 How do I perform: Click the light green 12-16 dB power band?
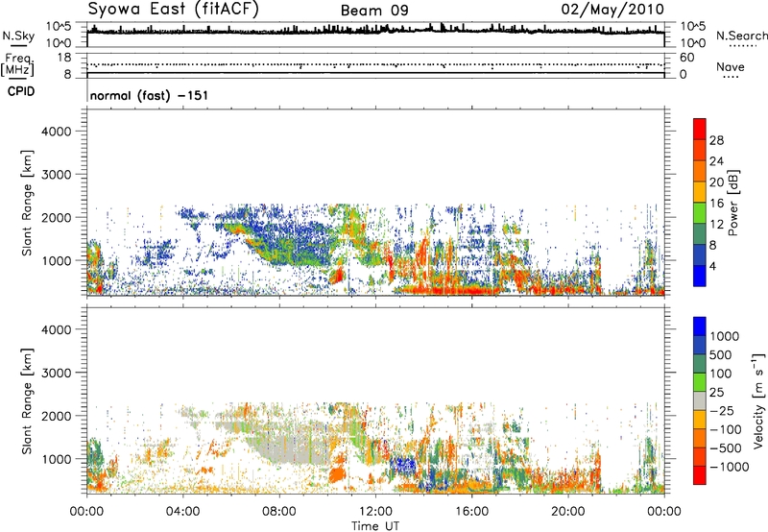tap(700, 213)
